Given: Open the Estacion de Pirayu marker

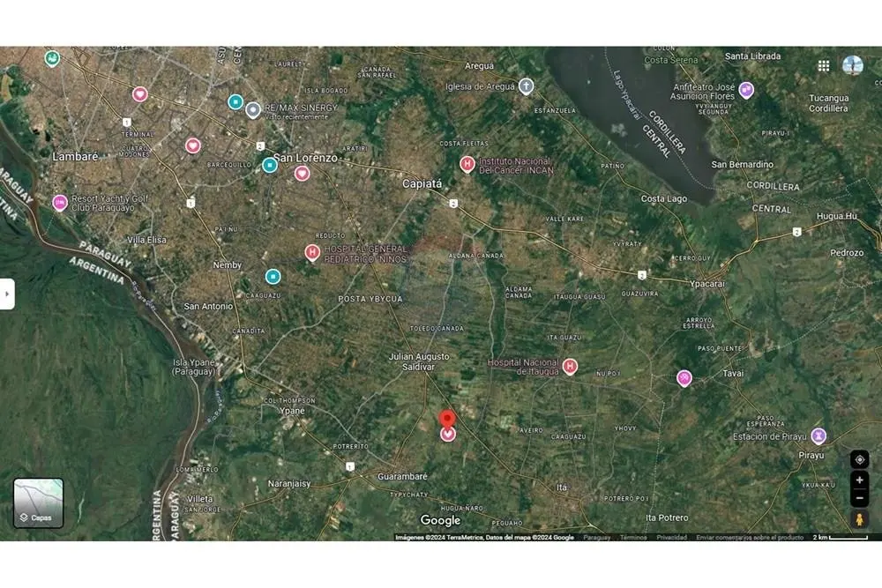Looking at the screenshot, I should [x=818, y=435].
